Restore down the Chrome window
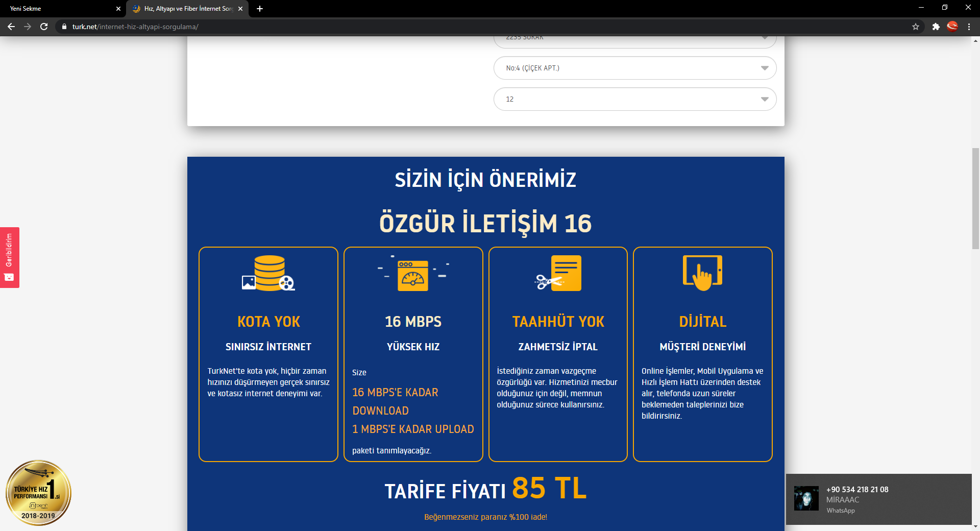 [945, 8]
